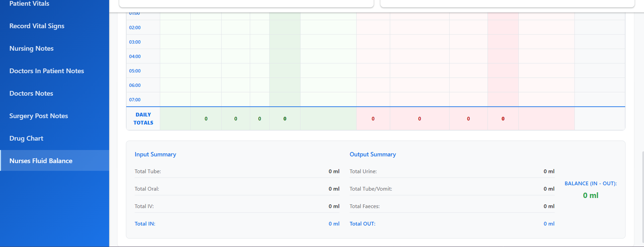Click the Total IN label
The image size is (644, 247).
click(145, 224)
